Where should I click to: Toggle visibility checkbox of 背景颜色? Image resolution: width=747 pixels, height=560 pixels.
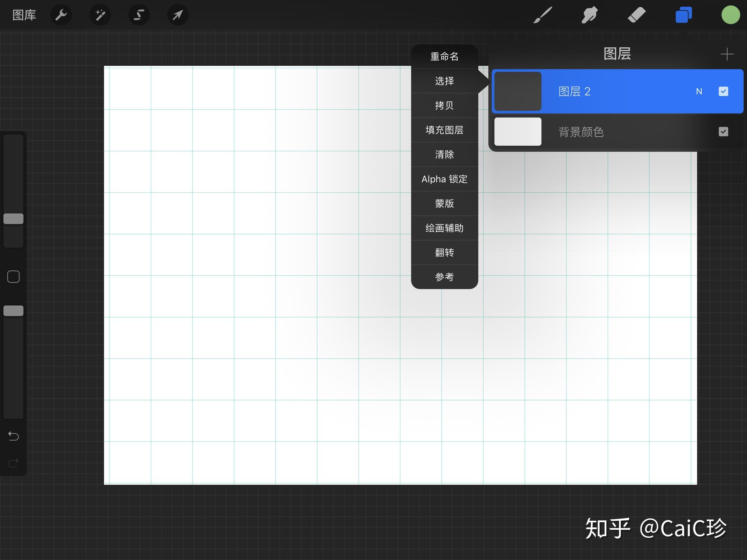[x=723, y=132]
